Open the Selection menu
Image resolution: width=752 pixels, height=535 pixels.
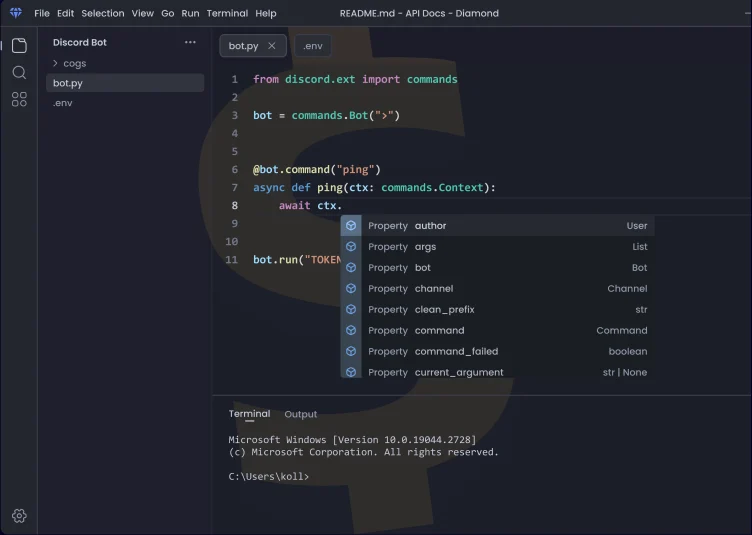(103, 13)
